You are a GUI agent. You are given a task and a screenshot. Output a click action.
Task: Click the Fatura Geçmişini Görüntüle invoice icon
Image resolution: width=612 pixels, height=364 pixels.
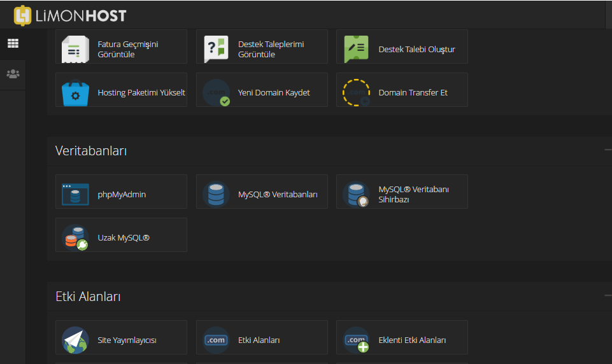point(75,49)
